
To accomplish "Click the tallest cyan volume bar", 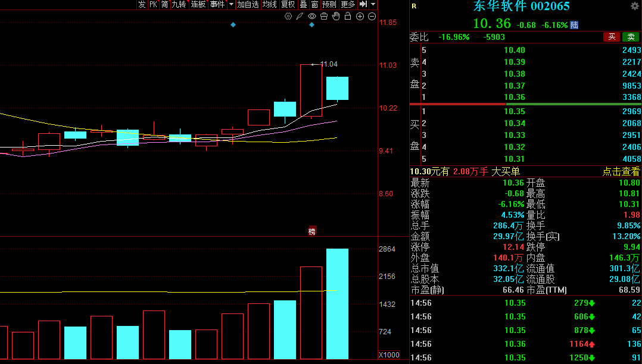I will (337, 304).
